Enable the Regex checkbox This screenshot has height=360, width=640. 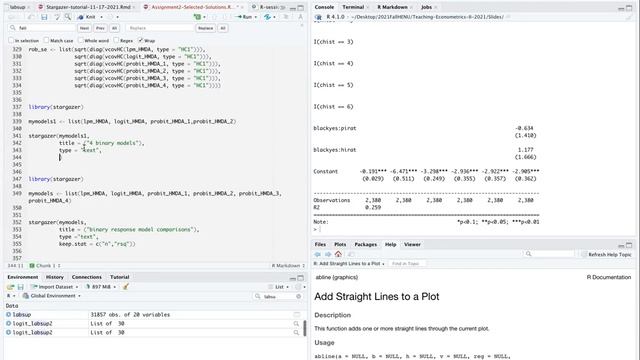(x=116, y=40)
